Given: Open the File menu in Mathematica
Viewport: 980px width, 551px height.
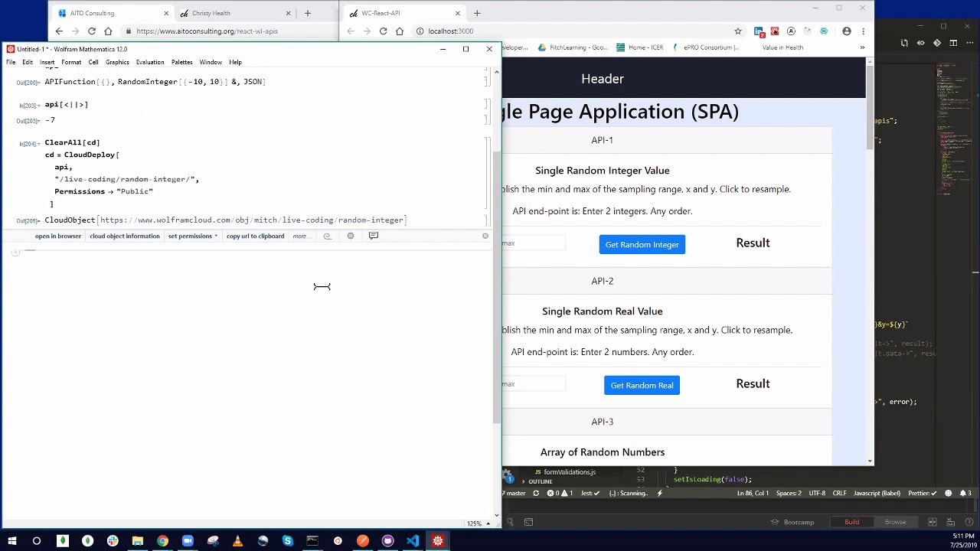Looking at the screenshot, I should (x=11, y=62).
